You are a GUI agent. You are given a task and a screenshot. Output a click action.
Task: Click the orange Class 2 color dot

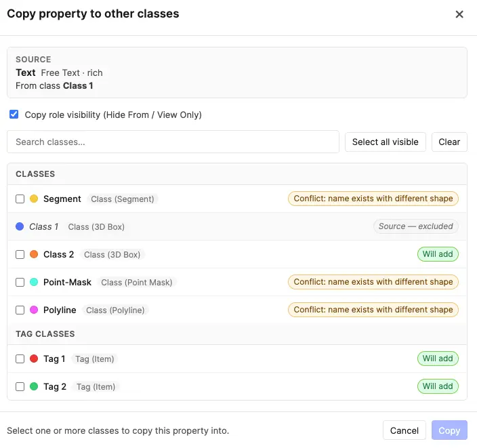pyautogui.click(x=34, y=254)
